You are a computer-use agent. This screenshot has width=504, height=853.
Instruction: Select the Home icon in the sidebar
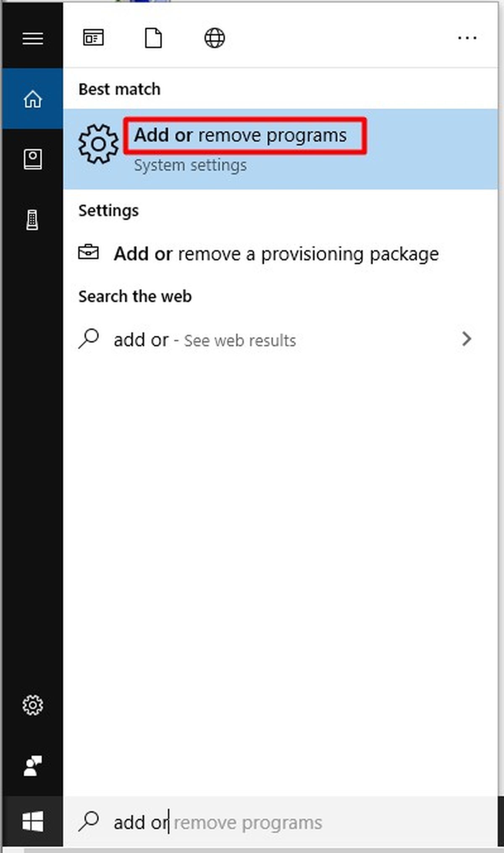pyautogui.click(x=33, y=99)
